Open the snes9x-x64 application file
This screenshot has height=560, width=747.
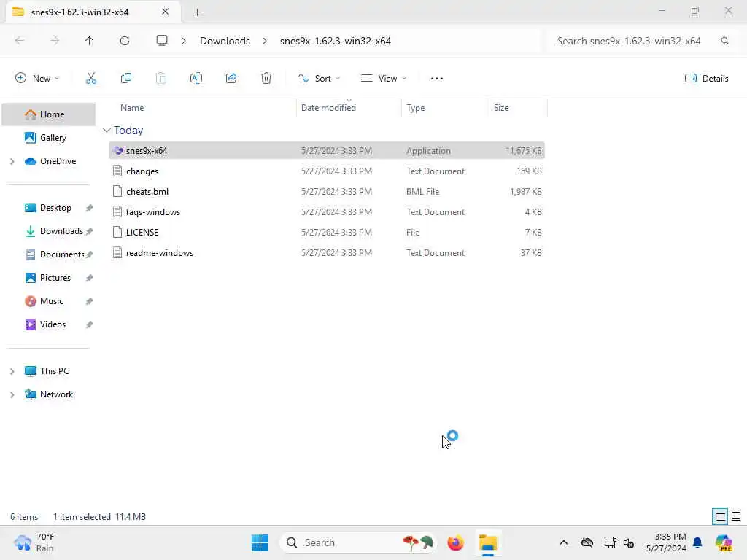pyautogui.click(x=326, y=150)
